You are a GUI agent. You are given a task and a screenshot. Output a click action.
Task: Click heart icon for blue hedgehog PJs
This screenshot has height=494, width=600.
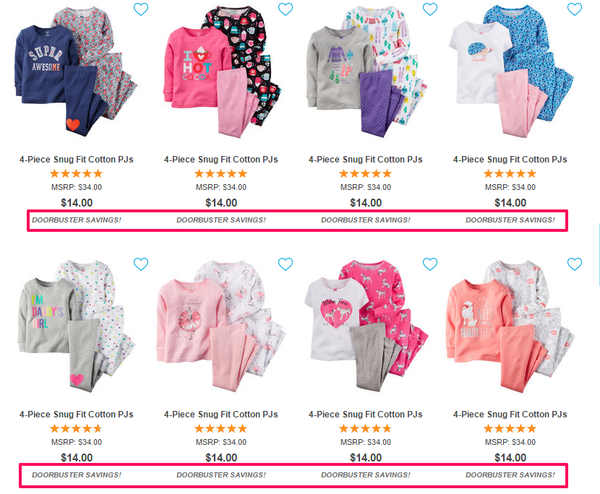pyautogui.click(x=574, y=9)
